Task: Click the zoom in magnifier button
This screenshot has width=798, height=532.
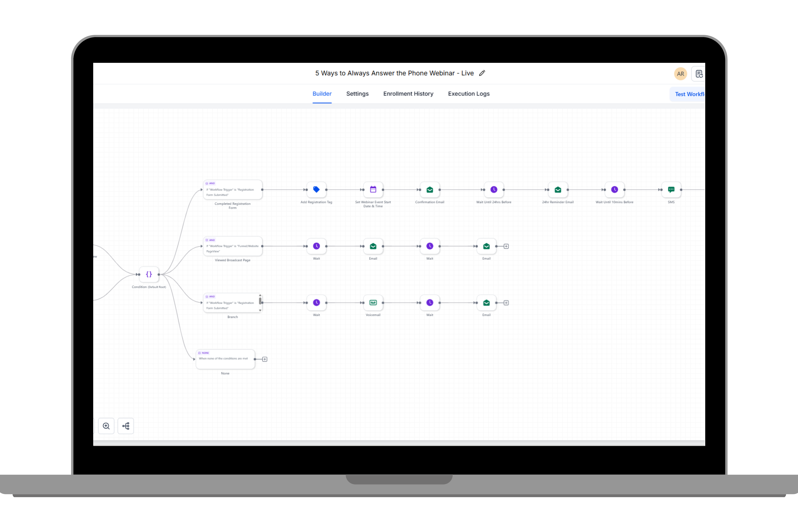Action: [106, 426]
